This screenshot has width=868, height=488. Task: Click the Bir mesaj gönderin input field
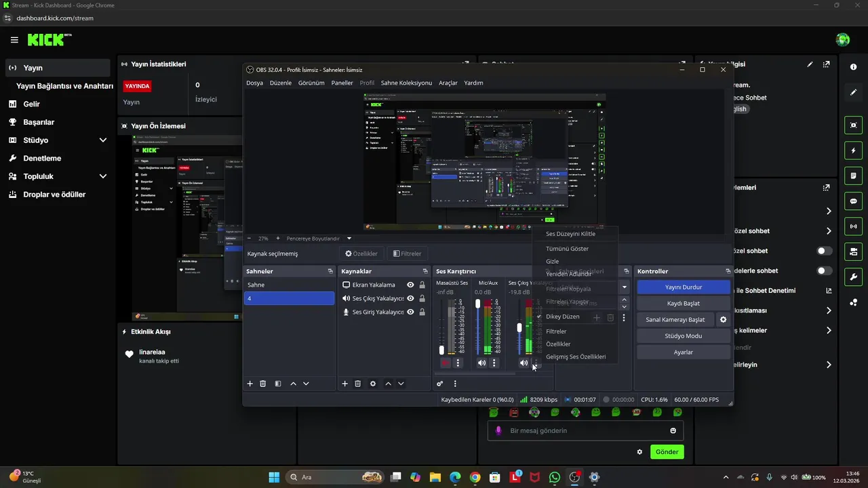coord(585,430)
